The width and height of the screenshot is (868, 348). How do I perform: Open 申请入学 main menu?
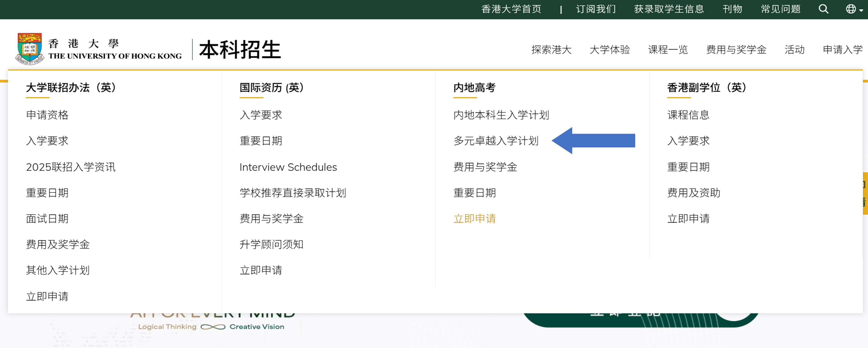coord(842,50)
